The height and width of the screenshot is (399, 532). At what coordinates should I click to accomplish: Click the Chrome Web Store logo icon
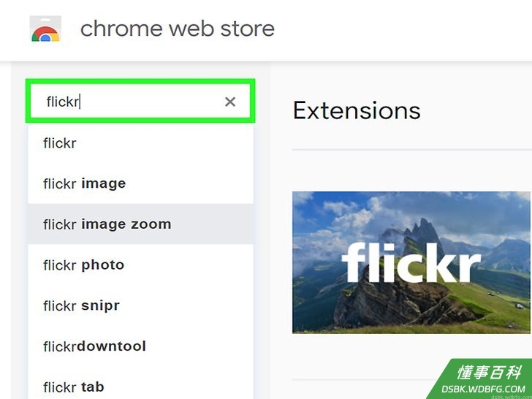45,28
